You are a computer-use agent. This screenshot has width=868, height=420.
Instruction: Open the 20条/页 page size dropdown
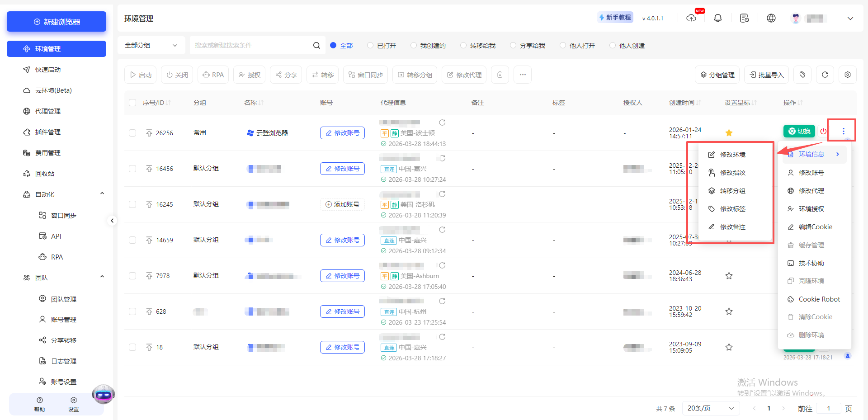[710, 408]
